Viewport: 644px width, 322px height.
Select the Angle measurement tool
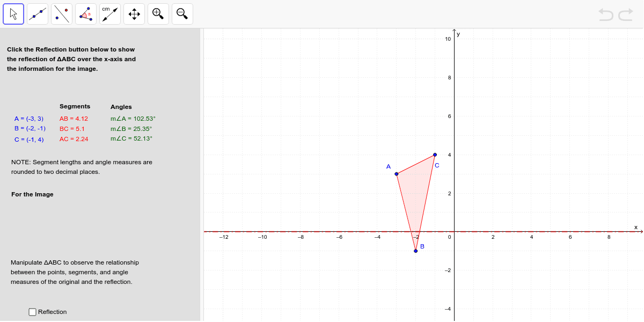click(x=86, y=14)
